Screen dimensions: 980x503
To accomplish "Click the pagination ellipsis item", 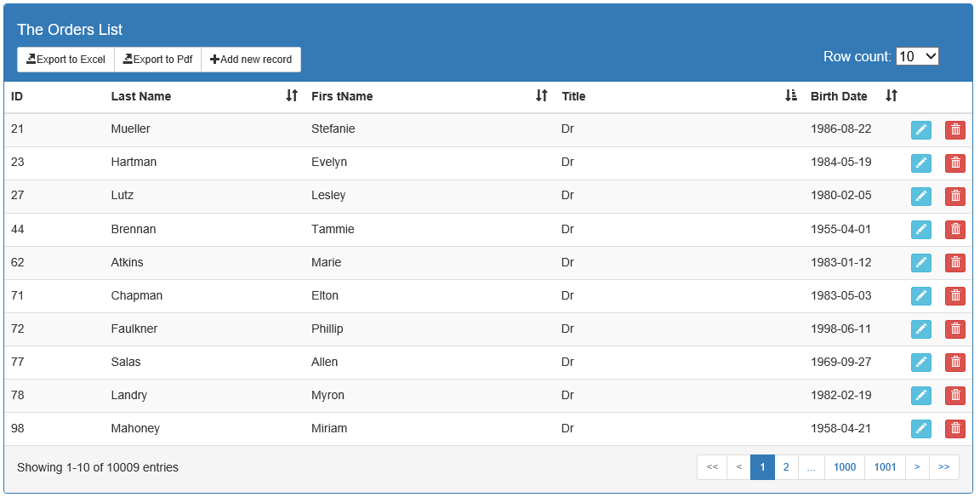I will (x=812, y=467).
